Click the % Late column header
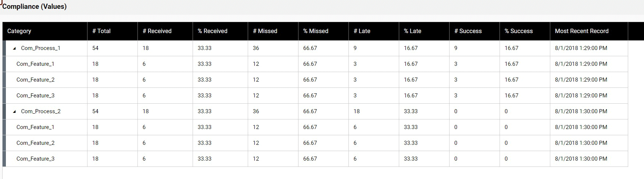Screen dimensions: 644x179 coord(412,31)
